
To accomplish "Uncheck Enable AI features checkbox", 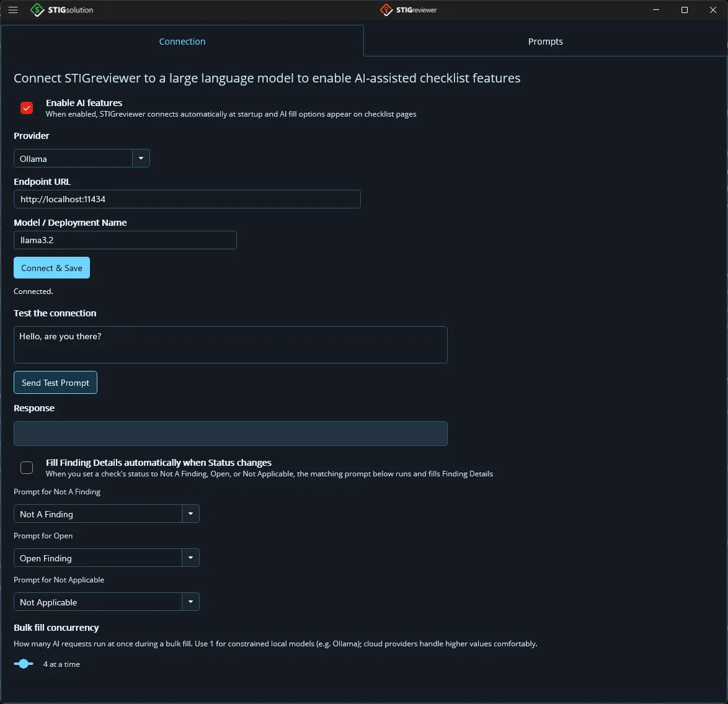I will [27, 108].
